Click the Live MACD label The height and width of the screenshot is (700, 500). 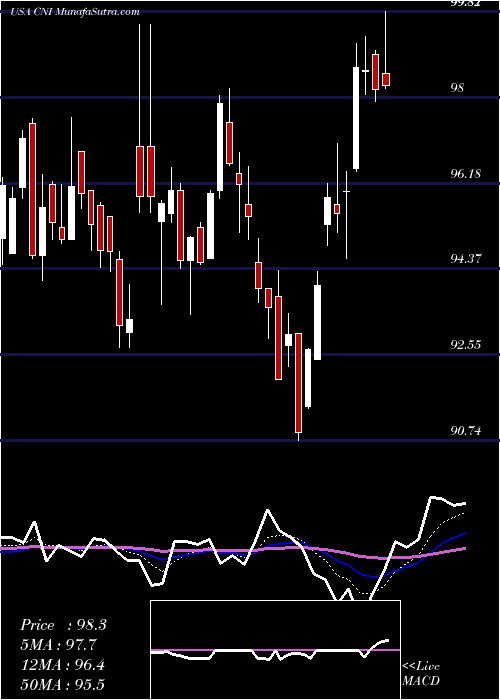[x=421, y=674]
